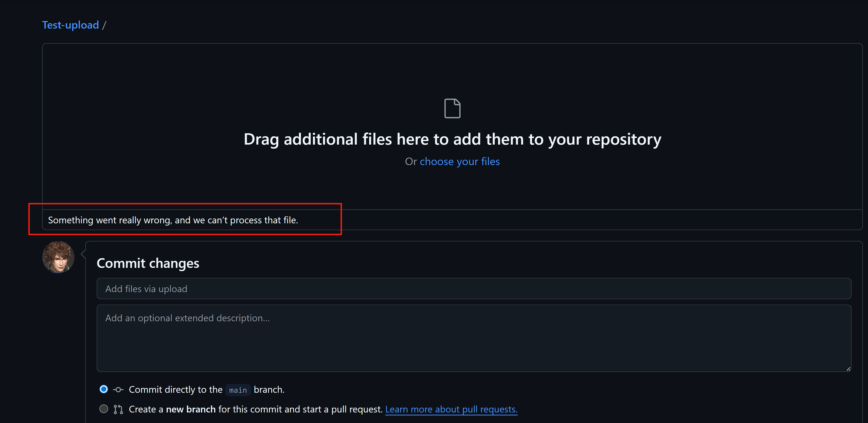Click the 'Drag additional files here' heading

(x=452, y=139)
